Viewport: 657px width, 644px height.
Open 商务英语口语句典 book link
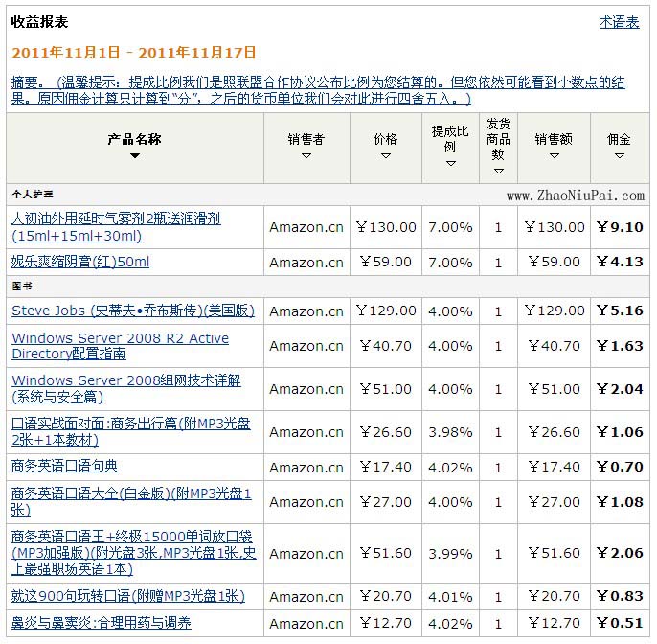pos(64,466)
